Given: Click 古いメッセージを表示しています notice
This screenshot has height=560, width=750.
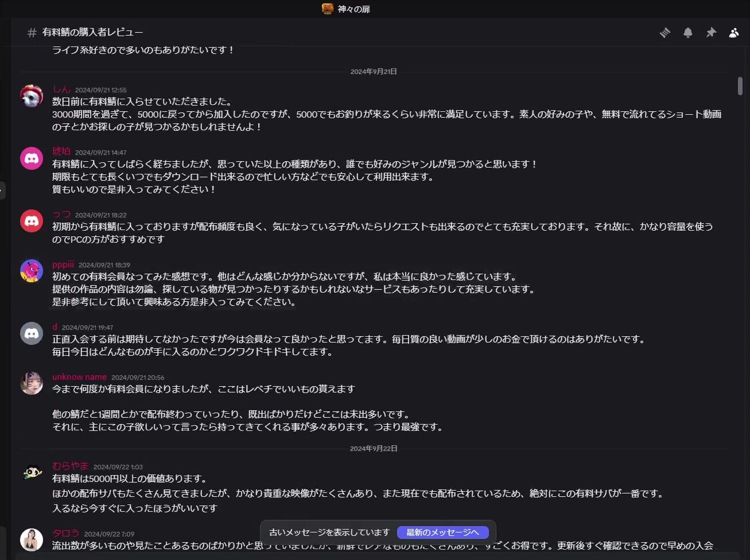Looking at the screenshot, I should [329, 532].
